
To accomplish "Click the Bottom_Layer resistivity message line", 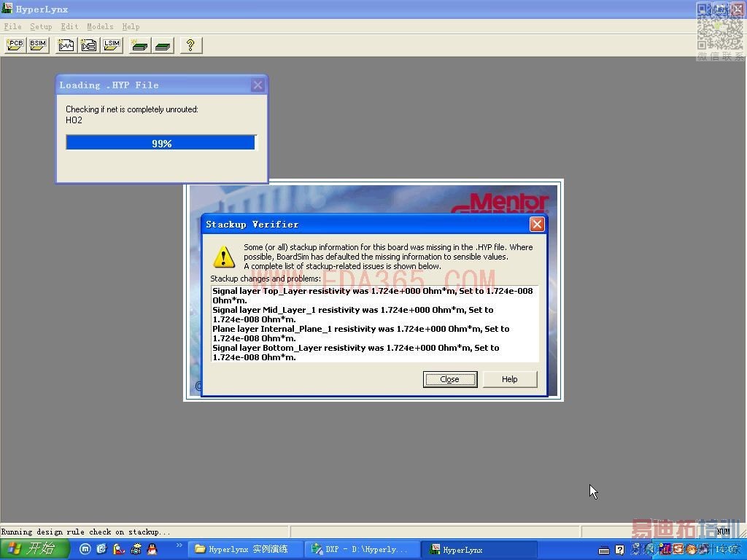I will pos(356,352).
